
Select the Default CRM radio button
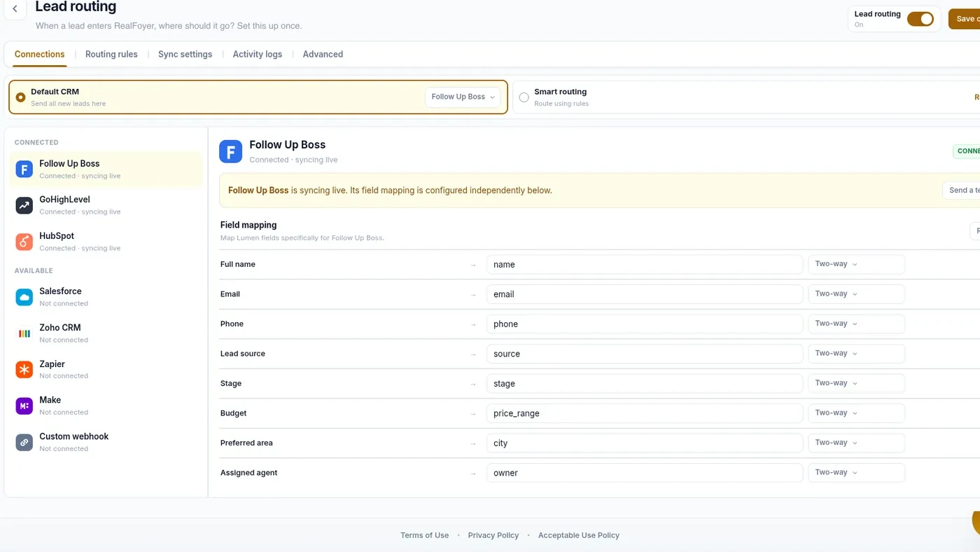pos(20,97)
